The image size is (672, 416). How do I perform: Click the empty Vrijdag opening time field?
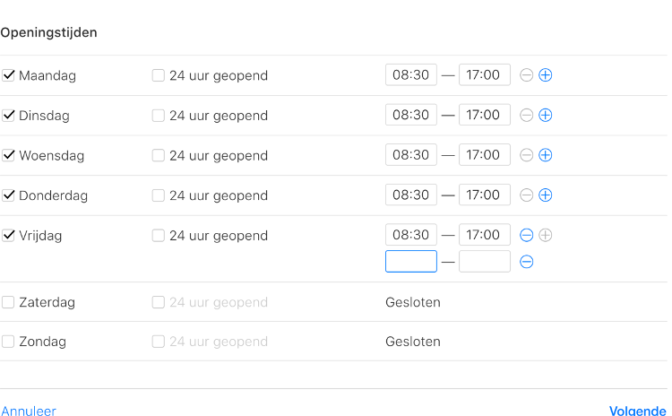pyautogui.click(x=411, y=262)
